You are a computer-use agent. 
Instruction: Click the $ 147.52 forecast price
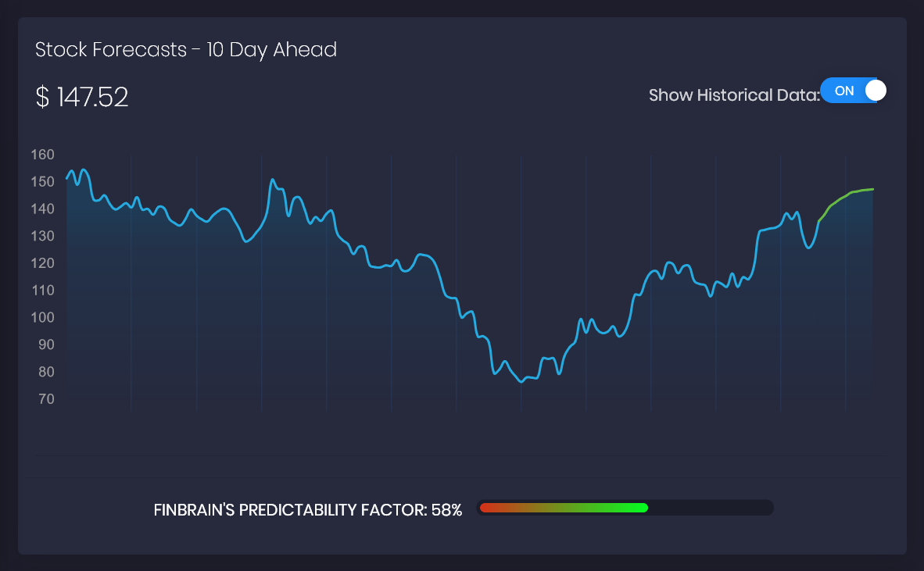click(x=82, y=98)
